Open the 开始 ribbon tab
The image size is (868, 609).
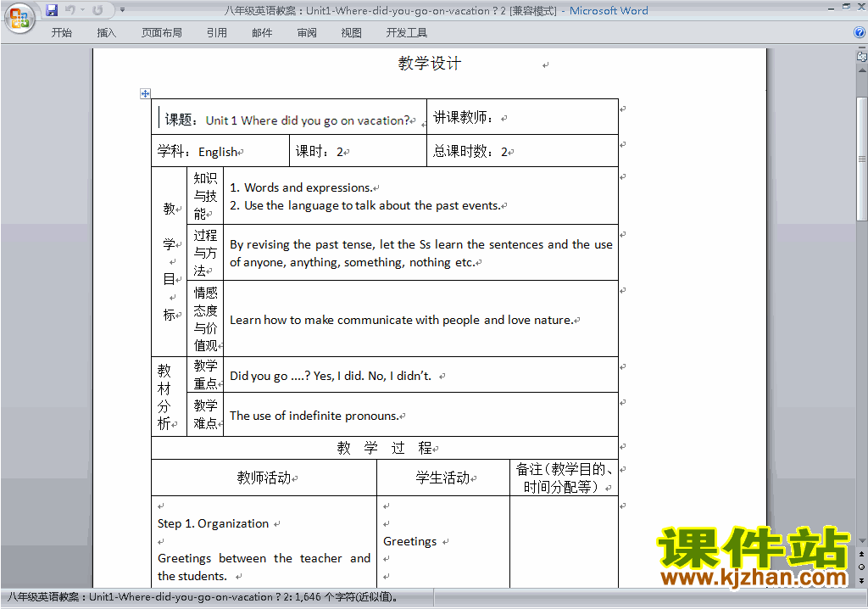click(61, 33)
